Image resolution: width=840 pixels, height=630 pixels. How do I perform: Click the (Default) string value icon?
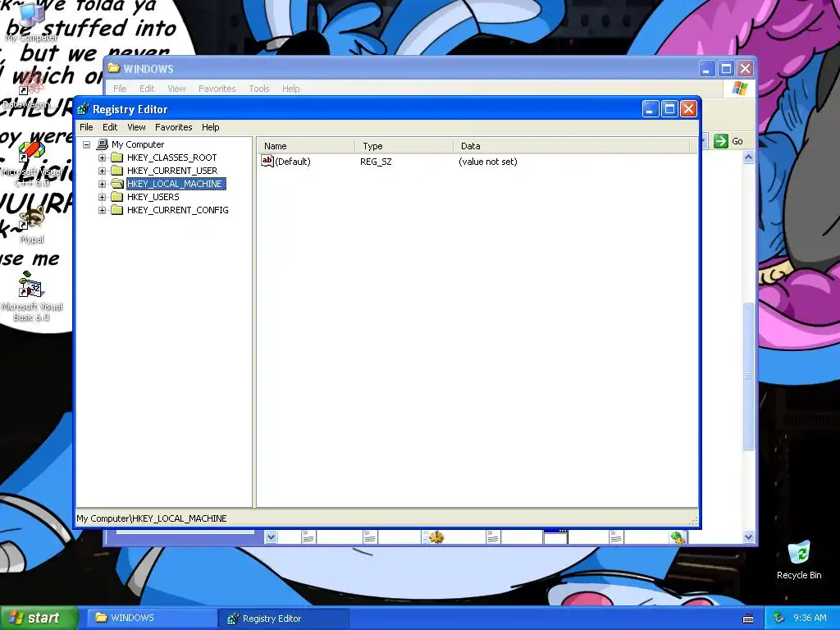click(267, 162)
